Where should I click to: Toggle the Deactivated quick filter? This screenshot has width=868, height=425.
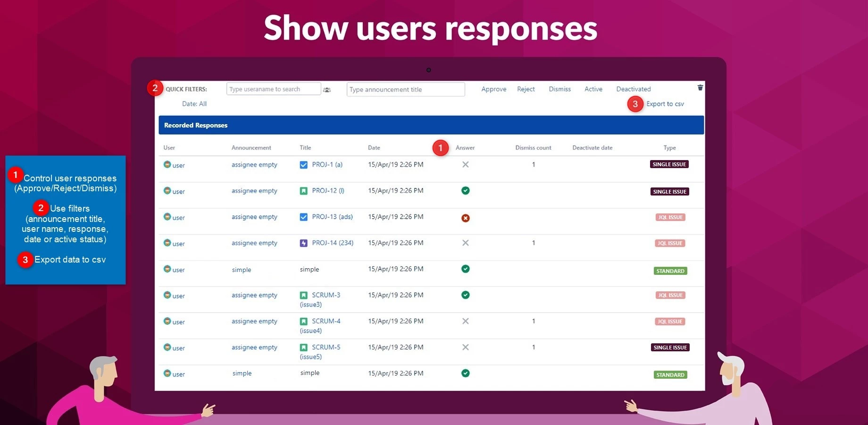[634, 89]
